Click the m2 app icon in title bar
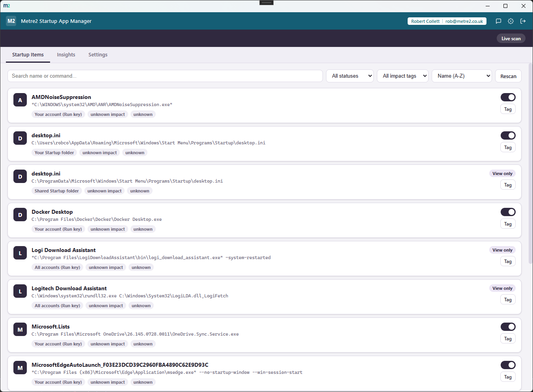This screenshot has width=533, height=392. point(7,6)
